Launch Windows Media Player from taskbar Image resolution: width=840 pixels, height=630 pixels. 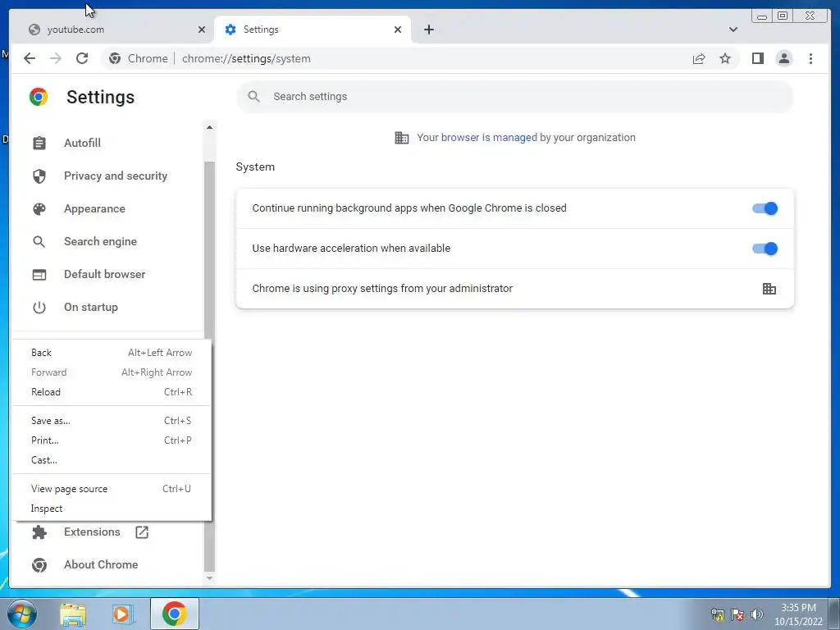click(122, 614)
